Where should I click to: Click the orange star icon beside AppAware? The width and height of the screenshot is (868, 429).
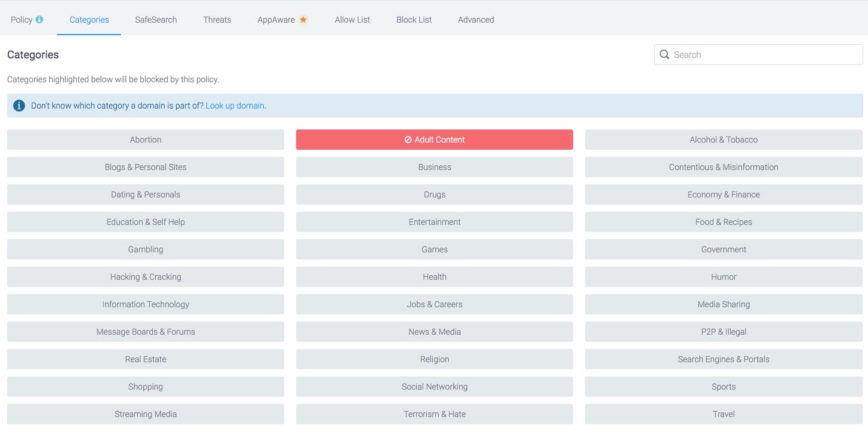pos(303,20)
